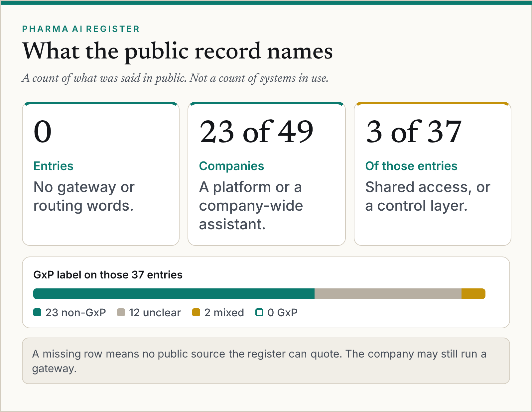Click the italic subtitle about public counts
The width and height of the screenshot is (532, 412).
point(175,78)
